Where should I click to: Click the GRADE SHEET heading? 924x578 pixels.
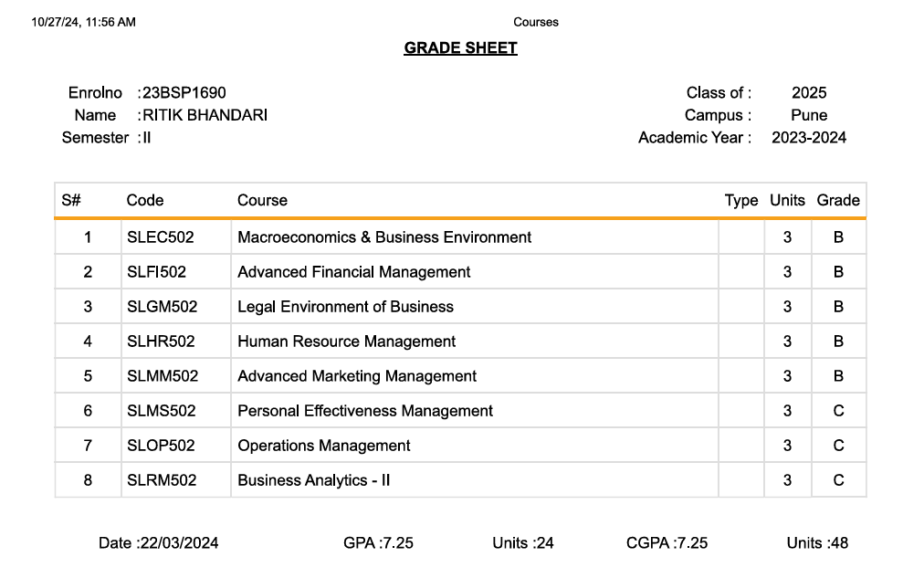click(460, 48)
